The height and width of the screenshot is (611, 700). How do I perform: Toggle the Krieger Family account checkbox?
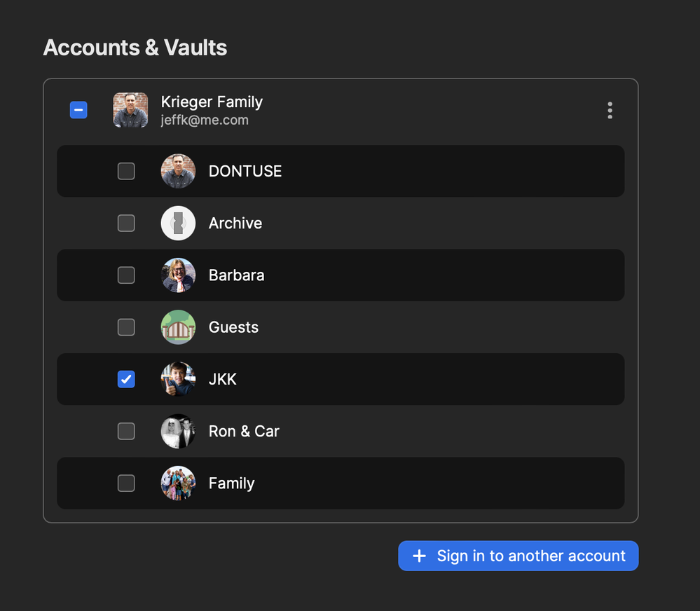(x=78, y=110)
